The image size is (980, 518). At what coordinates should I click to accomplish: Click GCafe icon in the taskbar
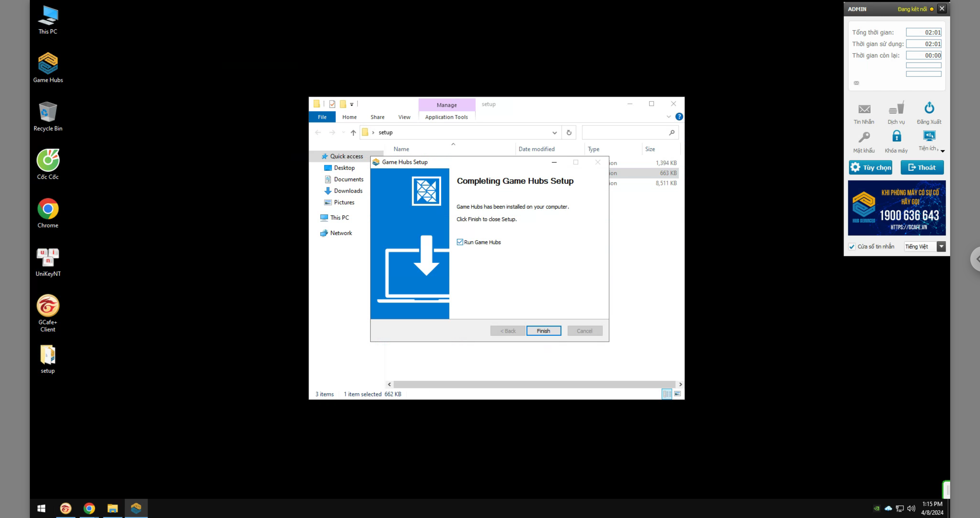tap(65, 508)
